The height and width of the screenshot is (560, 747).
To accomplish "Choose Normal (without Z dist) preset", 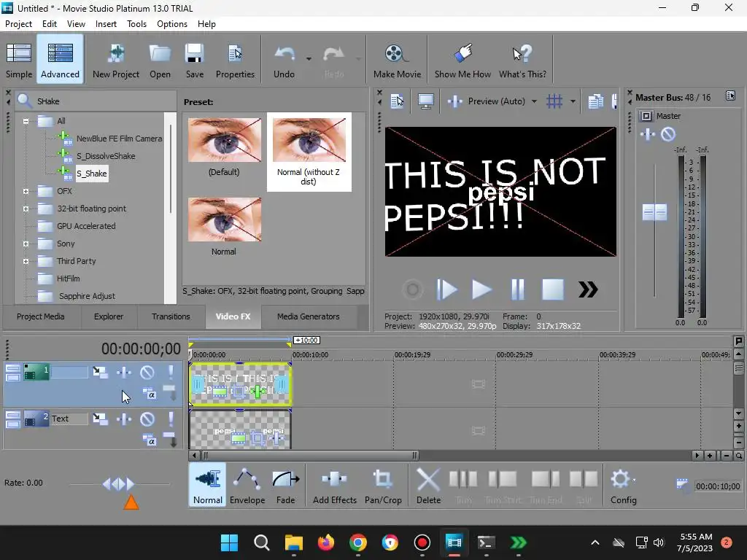I will click(x=309, y=152).
